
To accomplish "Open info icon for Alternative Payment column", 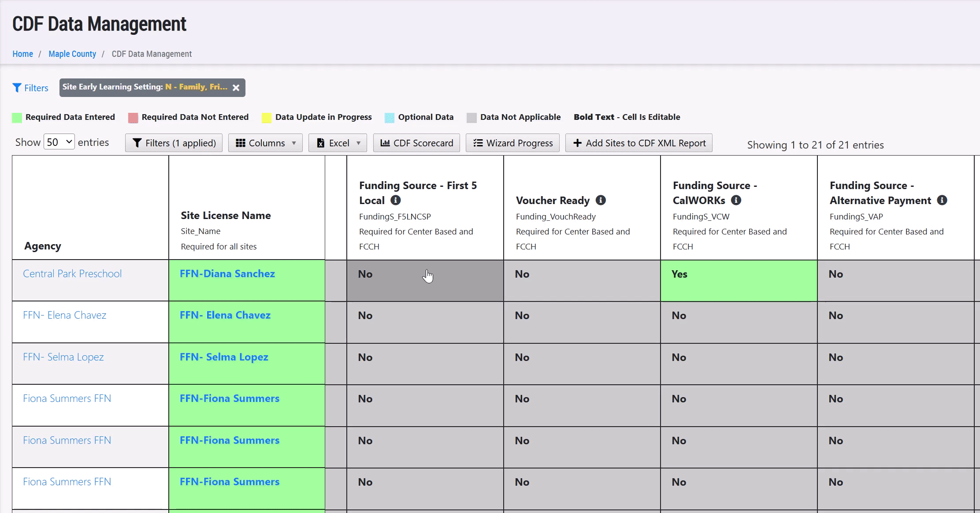I will pos(942,200).
